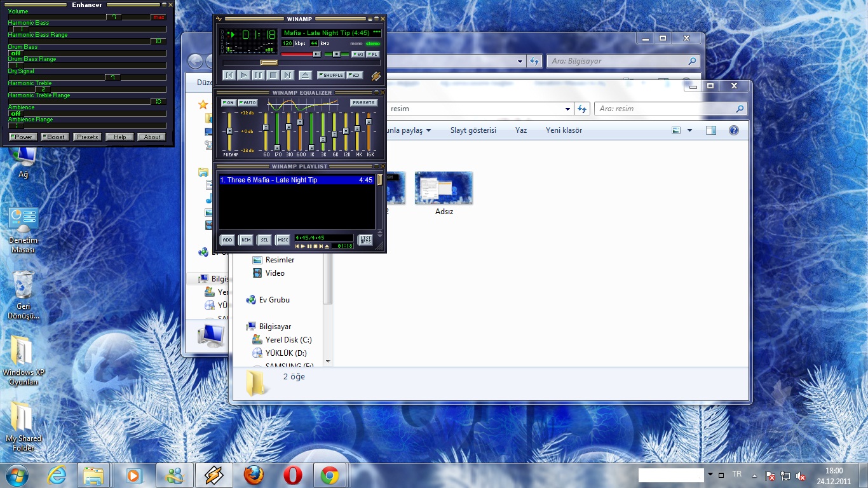
Task: Toggle equalizer ON button
Action: click(229, 103)
